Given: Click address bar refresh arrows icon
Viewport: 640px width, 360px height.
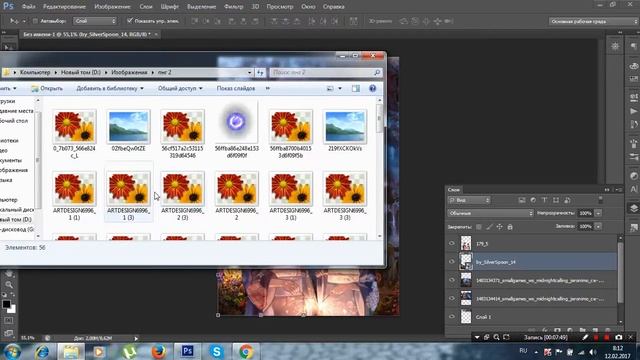Looking at the screenshot, I should coord(260,72).
